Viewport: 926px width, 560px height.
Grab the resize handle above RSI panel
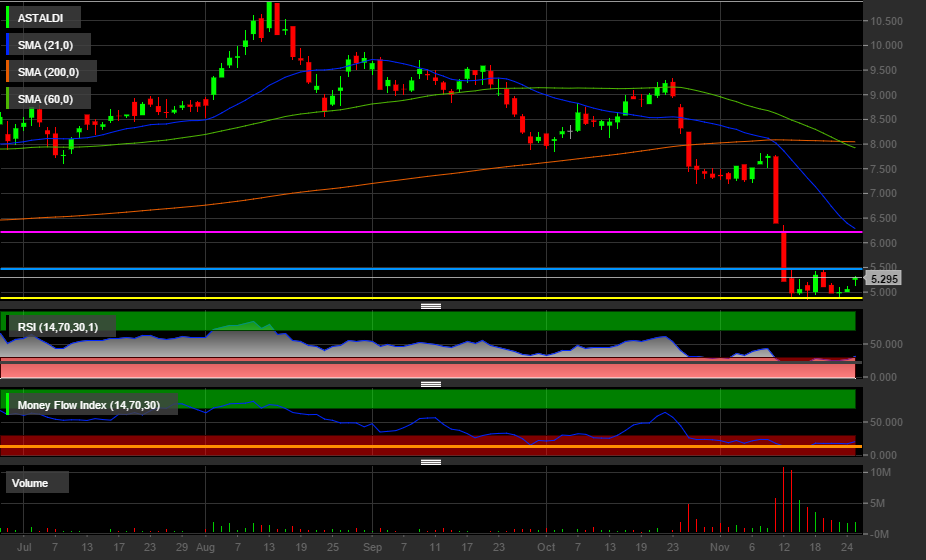(x=431, y=305)
